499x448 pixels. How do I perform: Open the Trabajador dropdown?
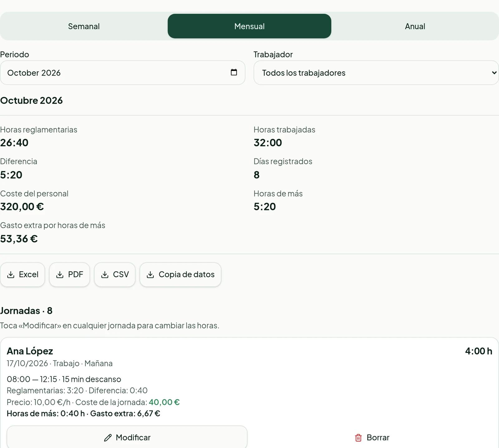tap(376, 73)
